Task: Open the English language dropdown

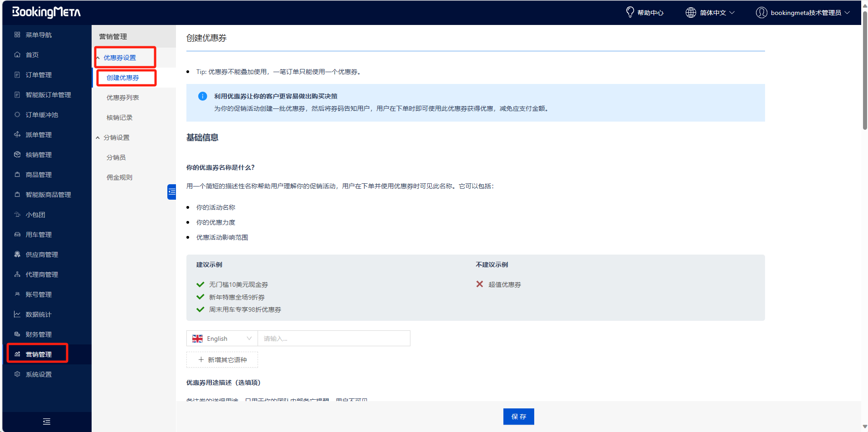Action: (222, 339)
